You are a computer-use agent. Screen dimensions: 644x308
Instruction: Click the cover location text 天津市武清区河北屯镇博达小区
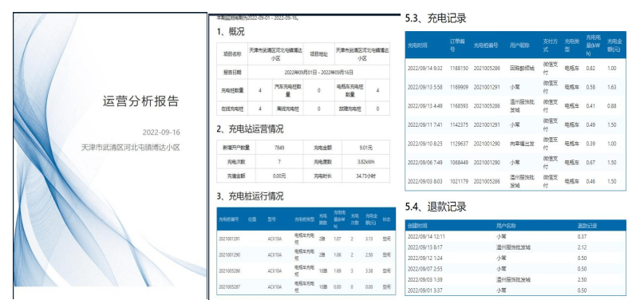131,147
